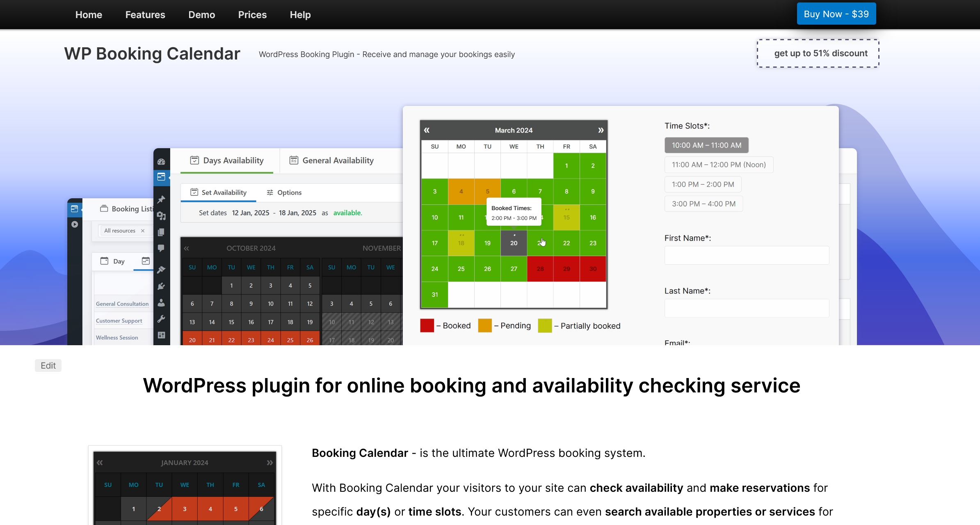980x525 pixels.
Task: Open the Plugins plug icon in sidebar
Action: tap(161, 286)
